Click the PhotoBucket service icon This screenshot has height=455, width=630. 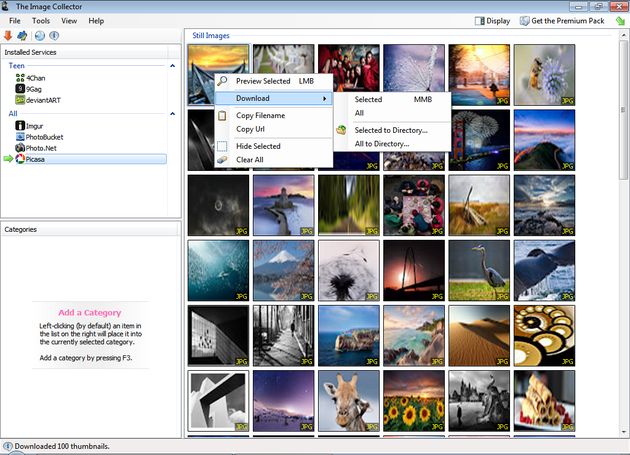(x=20, y=137)
